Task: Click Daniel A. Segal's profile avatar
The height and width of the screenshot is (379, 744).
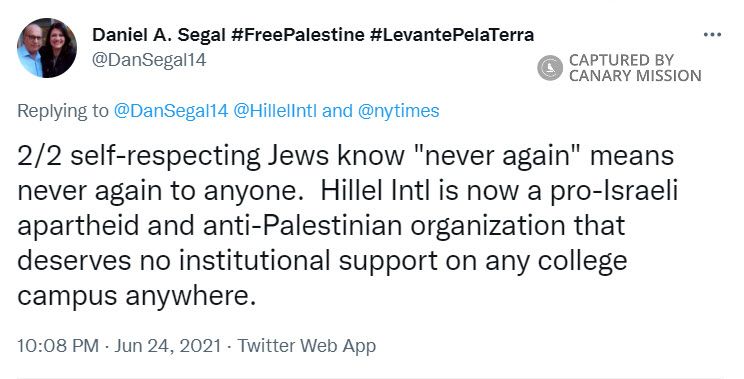Action: point(46,48)
